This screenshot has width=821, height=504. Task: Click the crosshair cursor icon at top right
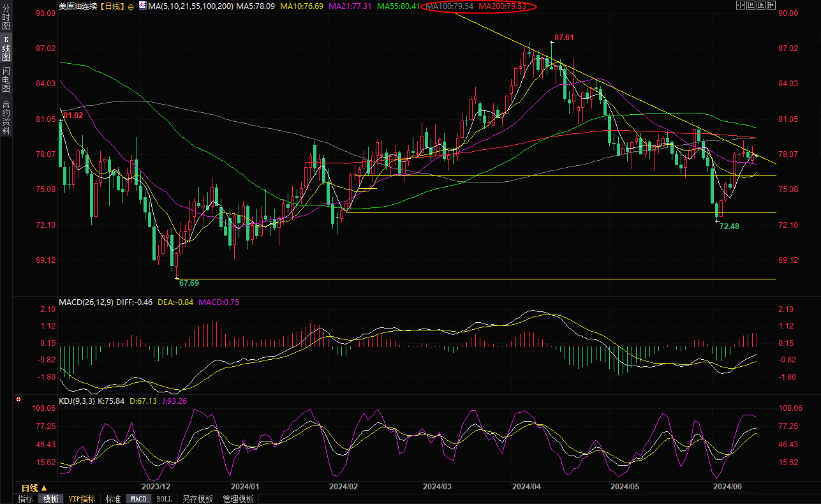[740, 6]
